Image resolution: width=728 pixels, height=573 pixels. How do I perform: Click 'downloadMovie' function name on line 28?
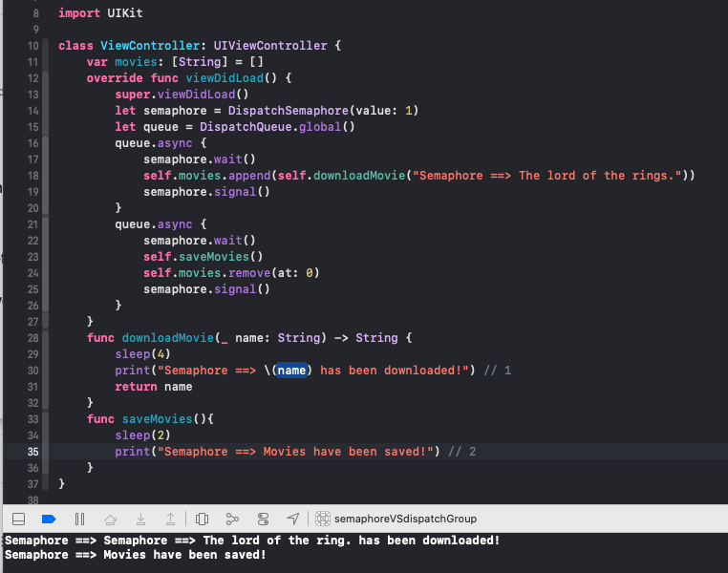(x=167, y=338)
